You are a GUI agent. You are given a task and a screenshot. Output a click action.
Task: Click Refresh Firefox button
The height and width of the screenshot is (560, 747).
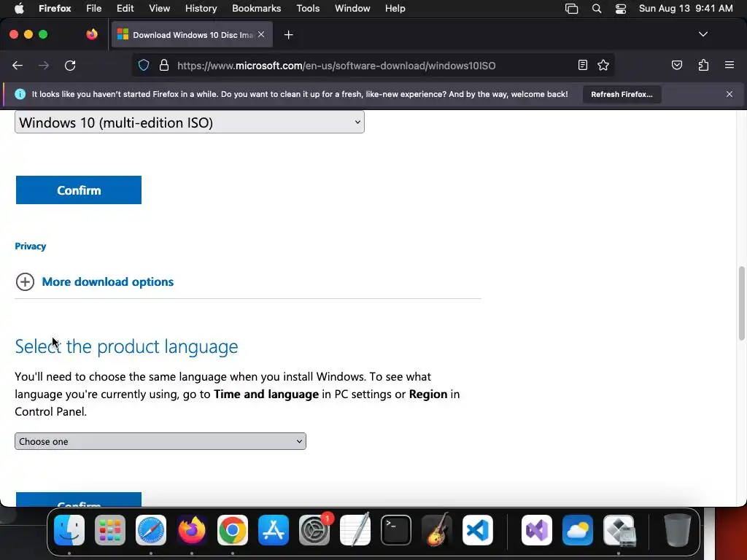pyautogui.click(x=622, y=94)
